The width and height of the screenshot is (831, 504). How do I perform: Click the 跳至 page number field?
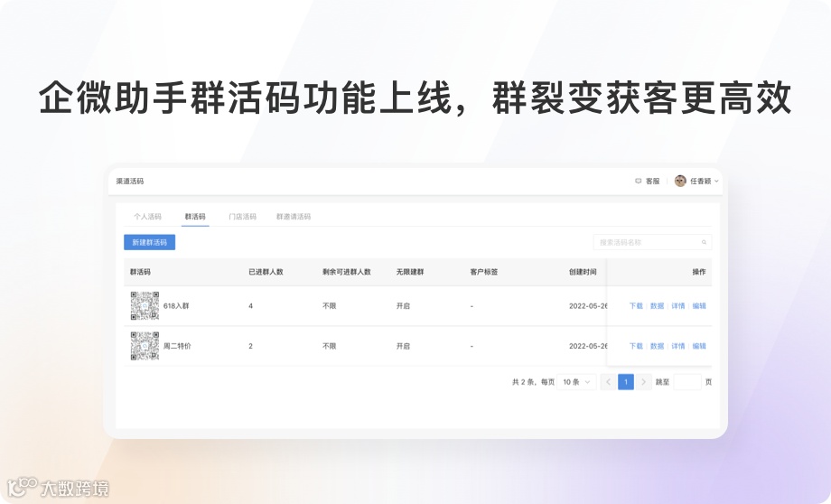point(687,382)
